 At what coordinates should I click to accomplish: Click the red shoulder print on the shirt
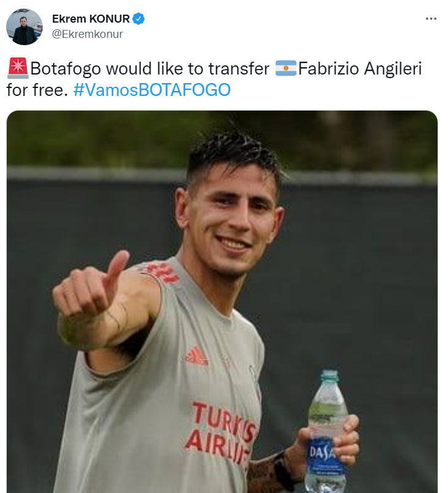tap(161, 272)
